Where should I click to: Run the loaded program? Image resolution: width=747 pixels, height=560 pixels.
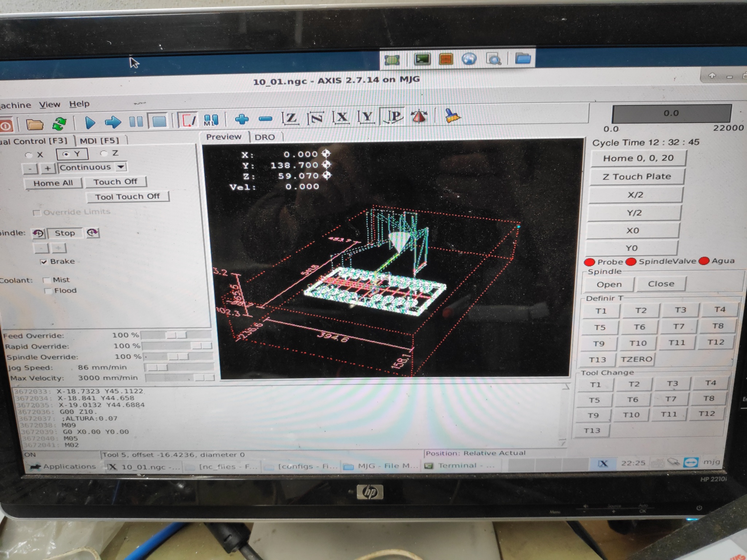(x=90, y=122)
